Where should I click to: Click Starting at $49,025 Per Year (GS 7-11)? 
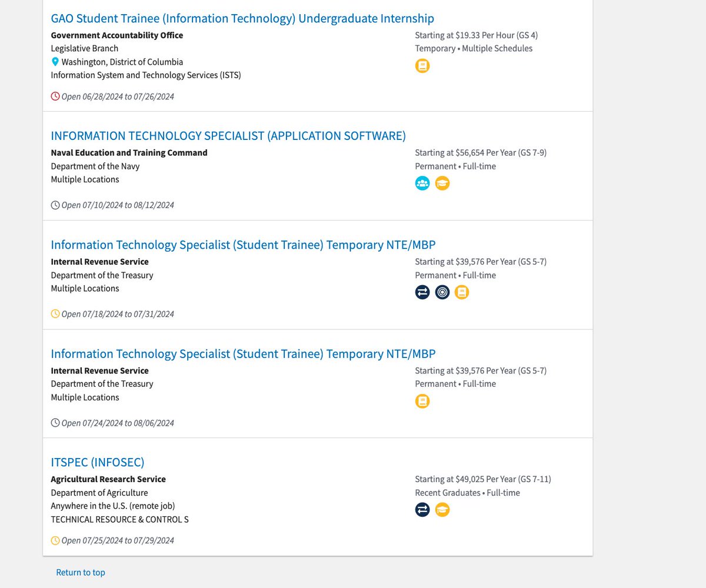pyautogui.click(x=483, y=479)
